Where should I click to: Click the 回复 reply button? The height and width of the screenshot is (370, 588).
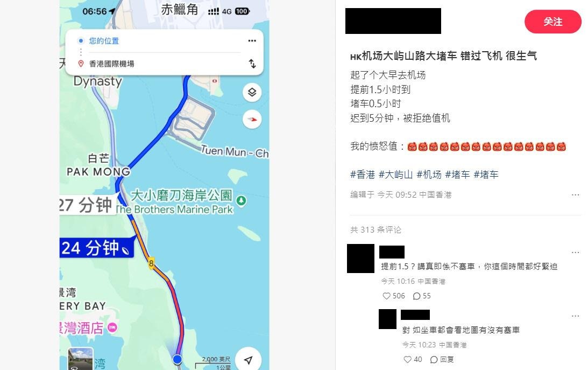click(x=442, y=359)
